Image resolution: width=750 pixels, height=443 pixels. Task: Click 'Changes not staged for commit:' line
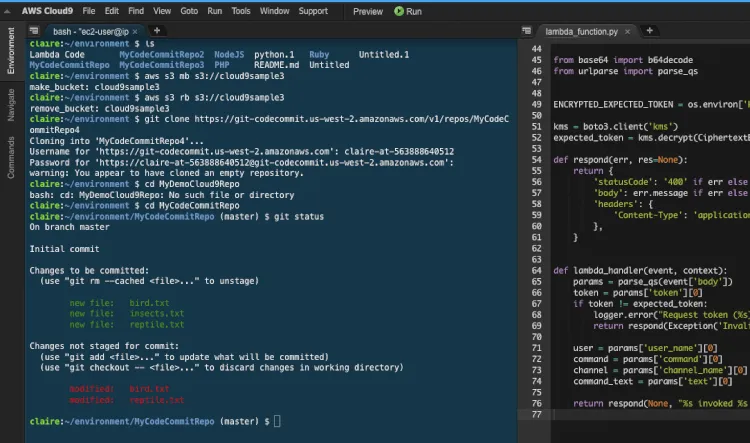pyautogui.click(x=104, y=346)
